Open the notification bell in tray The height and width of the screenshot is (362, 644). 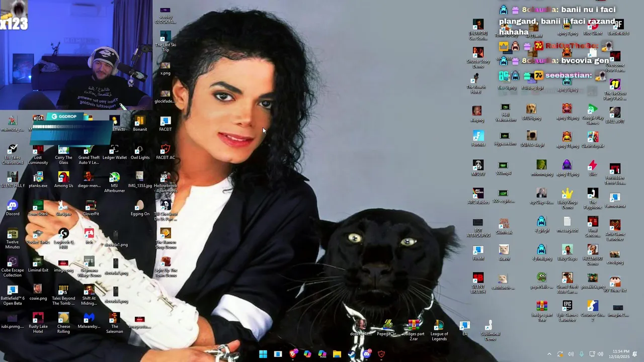[x=634, y=354]
